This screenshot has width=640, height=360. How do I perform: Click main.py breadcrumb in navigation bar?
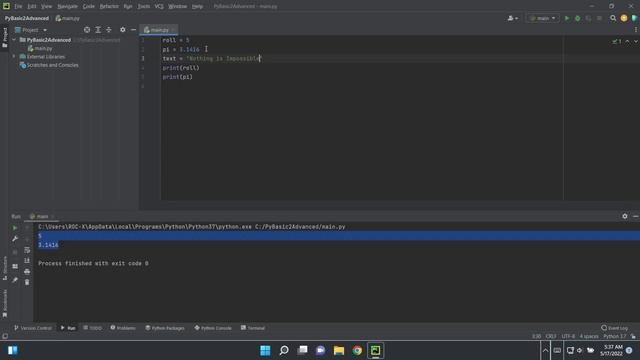coord(68,18)
